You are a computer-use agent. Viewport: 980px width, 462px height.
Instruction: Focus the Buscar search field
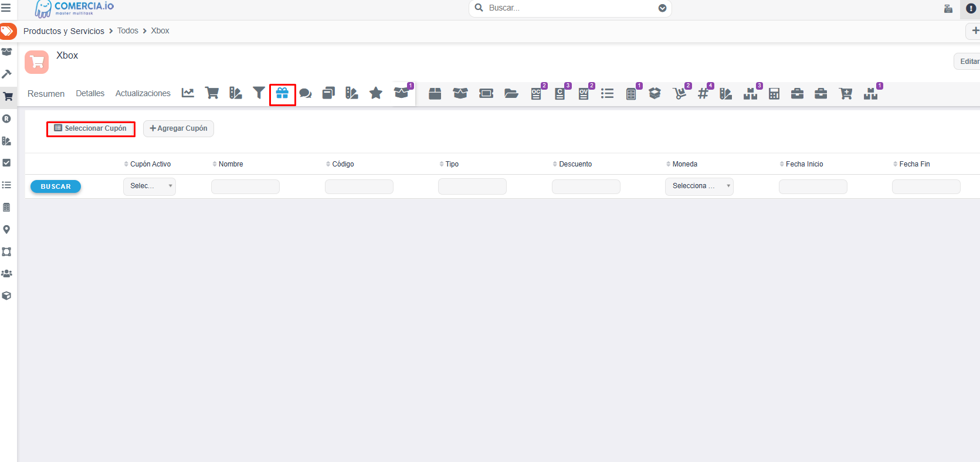point(569,8)
